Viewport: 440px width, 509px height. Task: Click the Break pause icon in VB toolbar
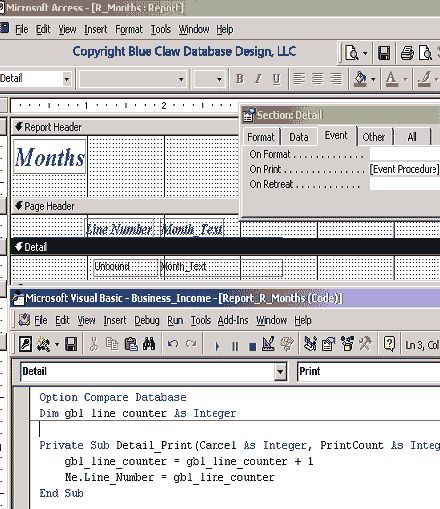coord(235,346)
